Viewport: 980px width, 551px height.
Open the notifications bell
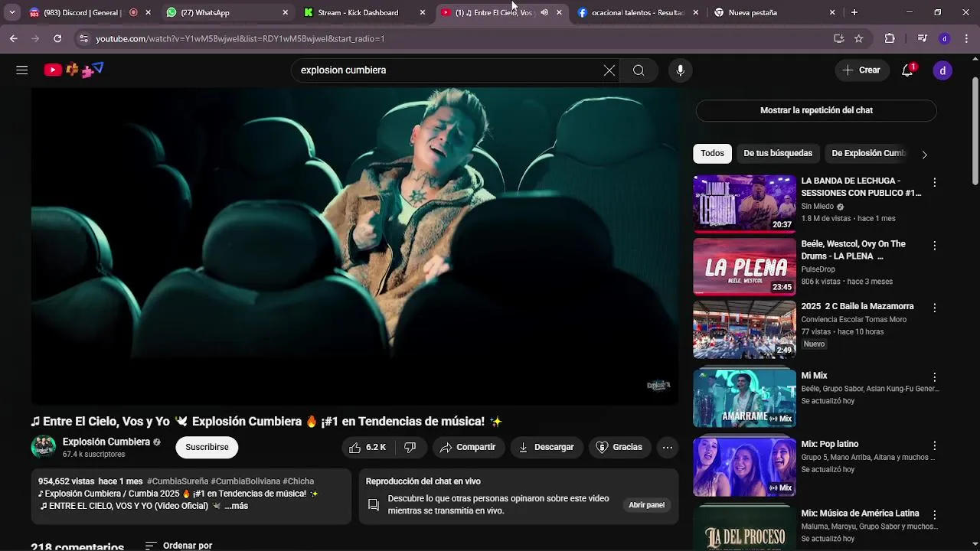907,70
